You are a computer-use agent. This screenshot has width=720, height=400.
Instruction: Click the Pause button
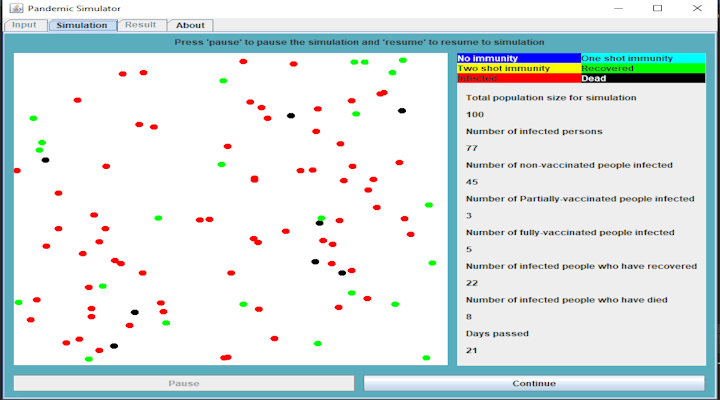point(184,383)
